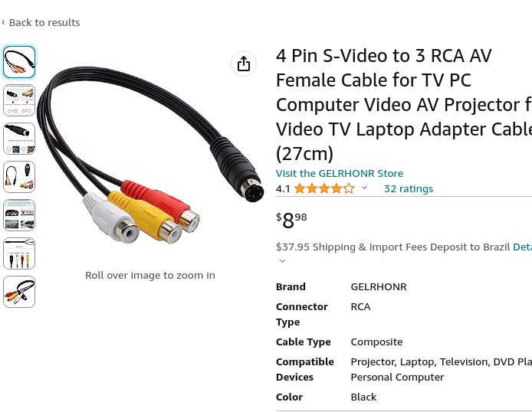Screen dimensions: 532x412
Task: Go back using the Back to results arrow
Action: pos(3,22)
